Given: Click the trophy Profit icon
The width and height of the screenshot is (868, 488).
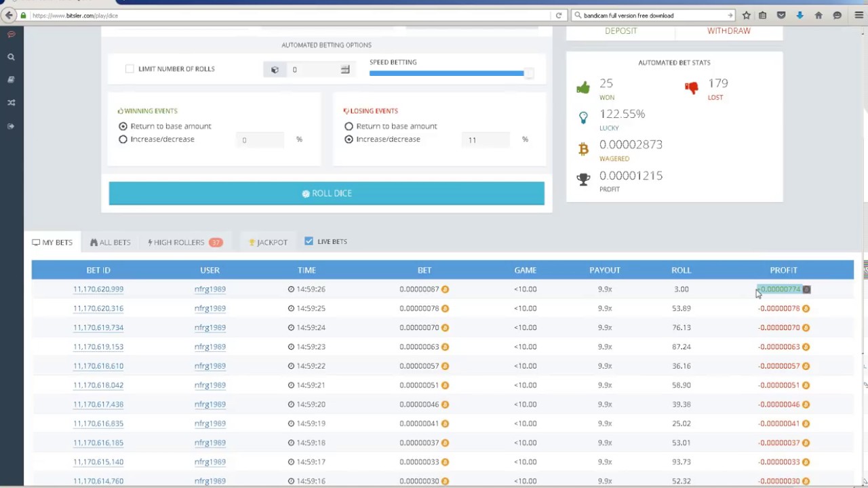Looking at the screenshot, I should [583, 180].
